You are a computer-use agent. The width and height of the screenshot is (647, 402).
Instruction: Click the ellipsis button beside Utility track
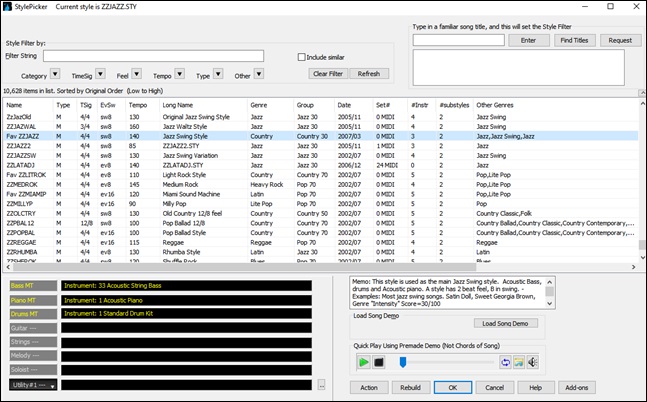(322, 384)
